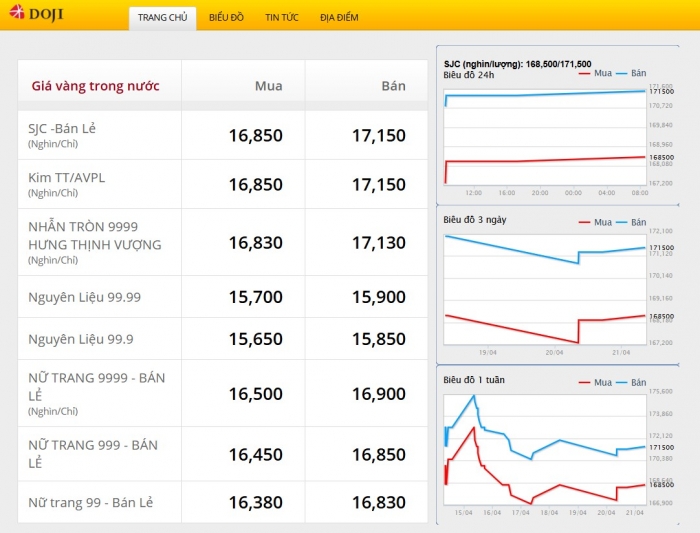Click the Nguyên Liệu 99.99 row label
The height and width of the screenshot is (533, 700).
pos(84,297)
